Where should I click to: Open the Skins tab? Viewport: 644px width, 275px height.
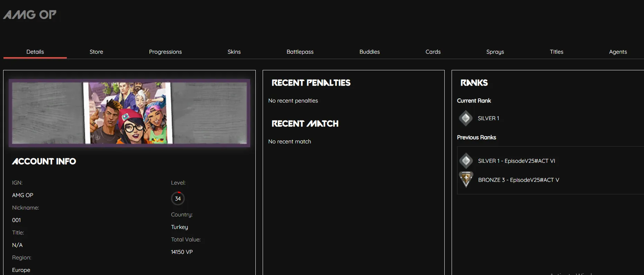click(x=234, y=52)
